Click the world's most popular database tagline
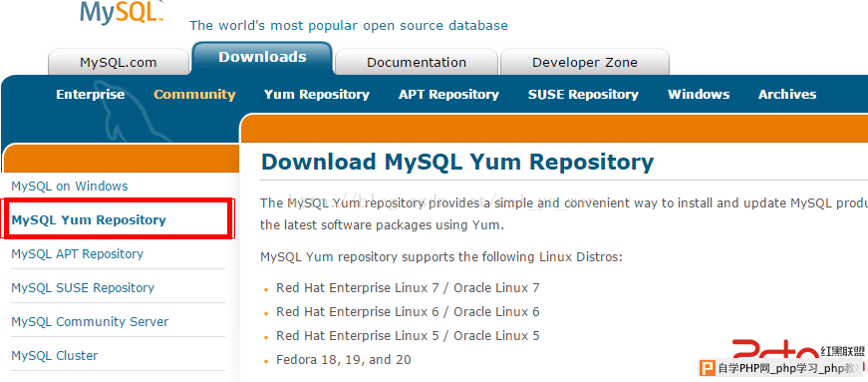The width and height of the screenshot is (868, 382). [x=349, y=26]
